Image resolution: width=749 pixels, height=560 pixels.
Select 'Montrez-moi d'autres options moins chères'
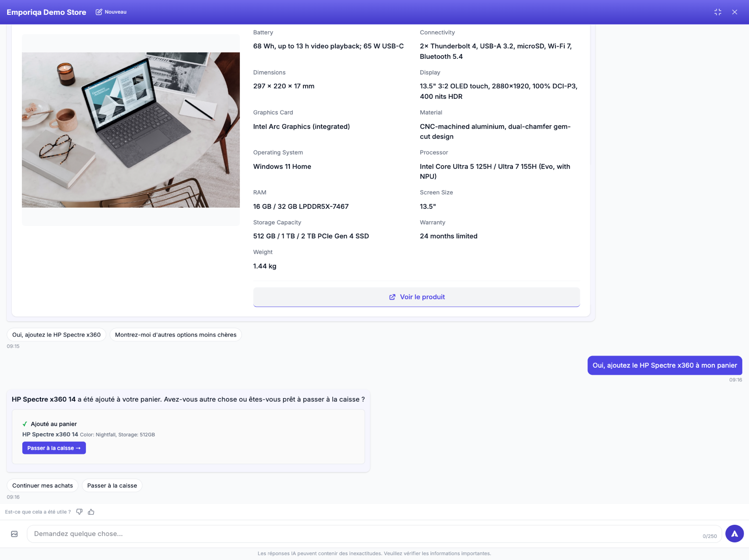(176, 335)
